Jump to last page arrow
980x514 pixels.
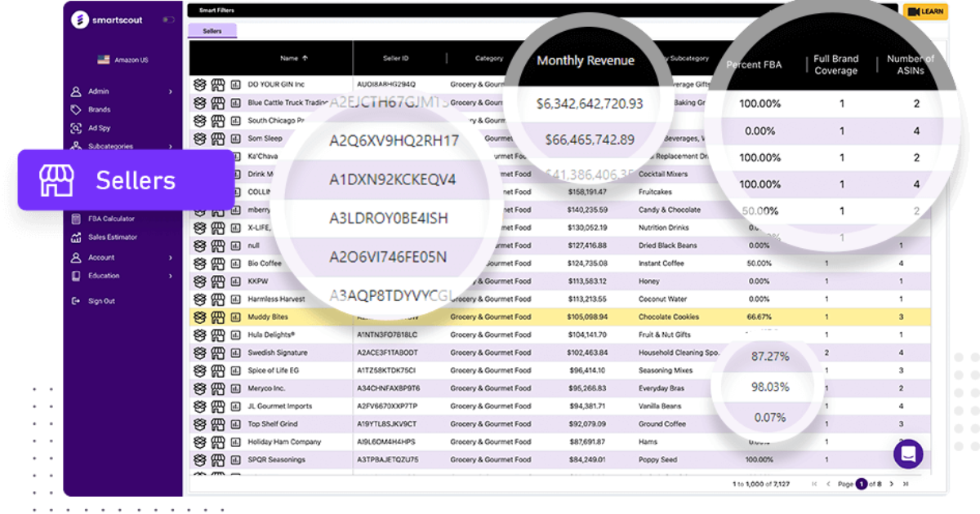(x=905, y=484)
